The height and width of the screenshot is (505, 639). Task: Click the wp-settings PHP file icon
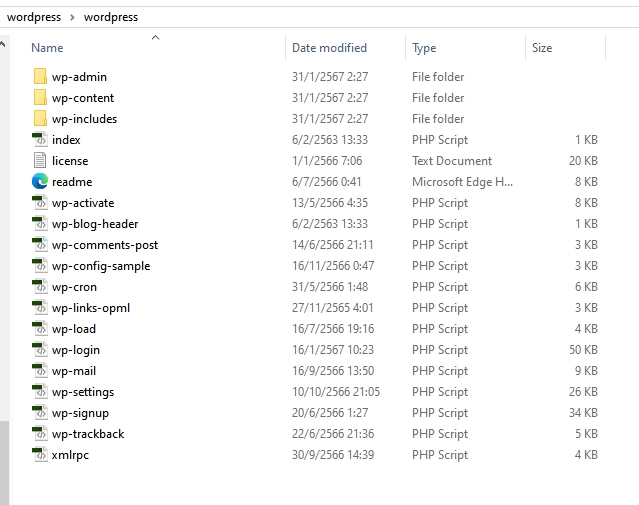40,392
